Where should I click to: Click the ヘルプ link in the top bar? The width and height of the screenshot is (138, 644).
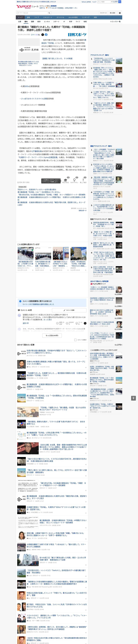[94, 2]
